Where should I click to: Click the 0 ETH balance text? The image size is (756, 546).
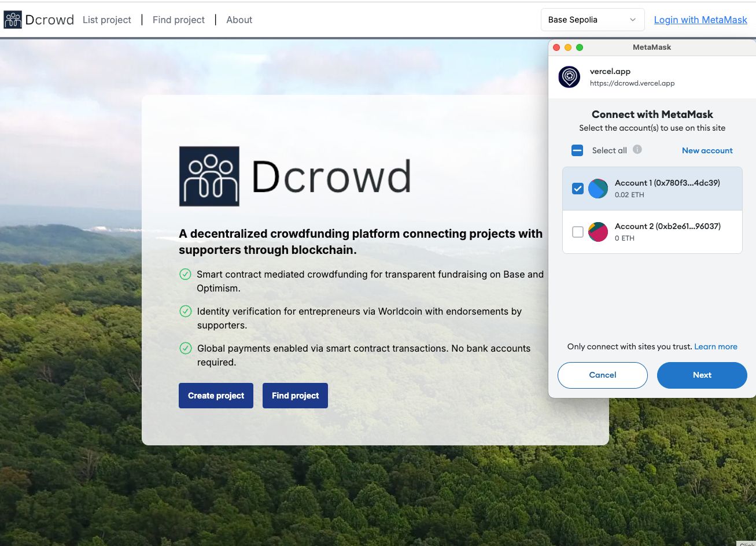coord(625,238)
